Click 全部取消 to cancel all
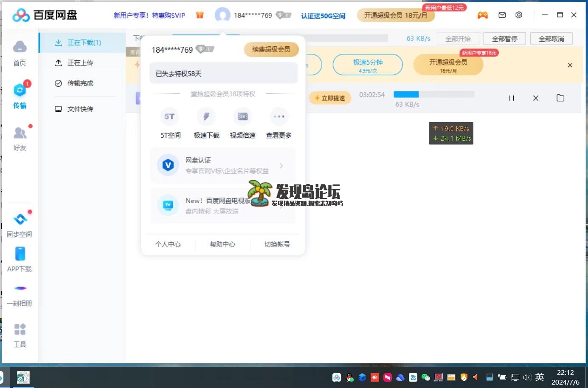 [x=551, y=39]
